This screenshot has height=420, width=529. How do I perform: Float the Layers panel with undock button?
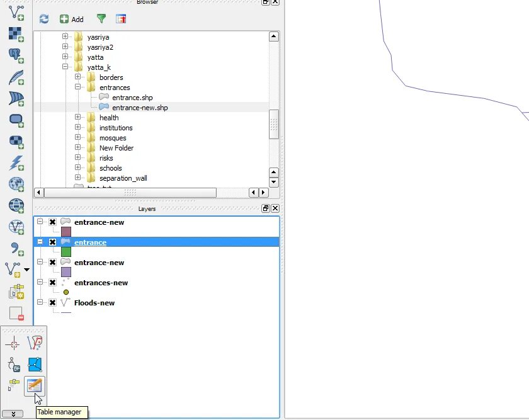tap(266, 208)
